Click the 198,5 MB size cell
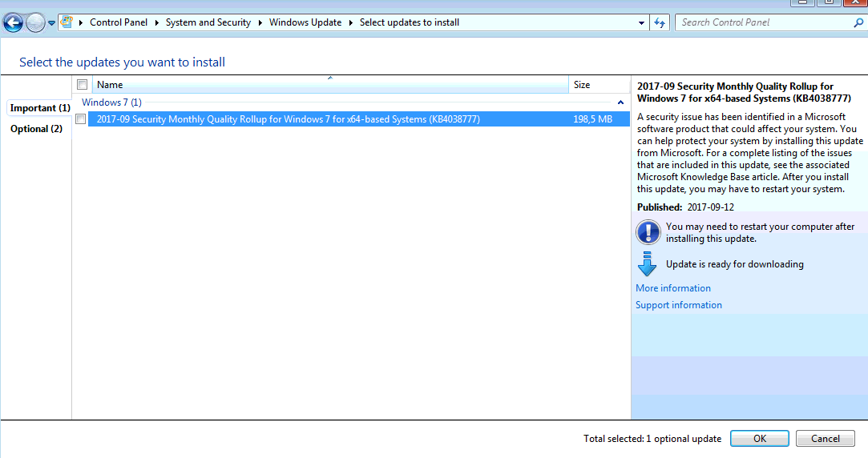This screenshot has height=458, width=868. [592, 119]
